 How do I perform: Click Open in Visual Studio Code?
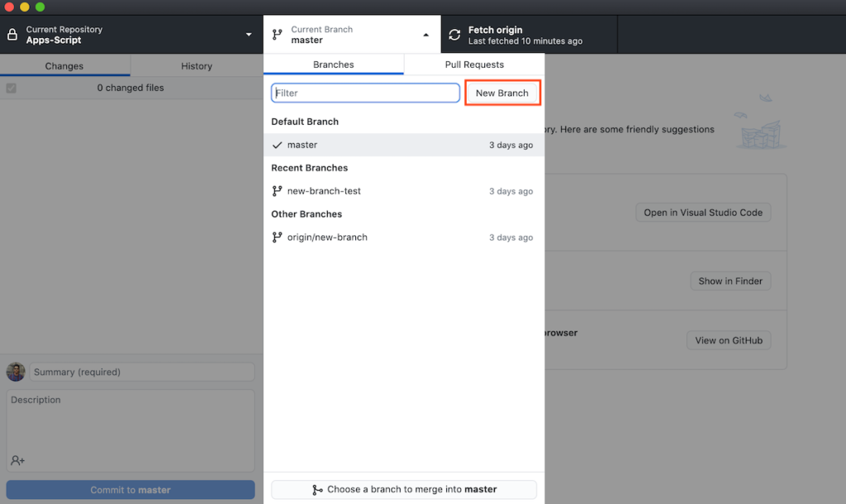tap(703, 212)
